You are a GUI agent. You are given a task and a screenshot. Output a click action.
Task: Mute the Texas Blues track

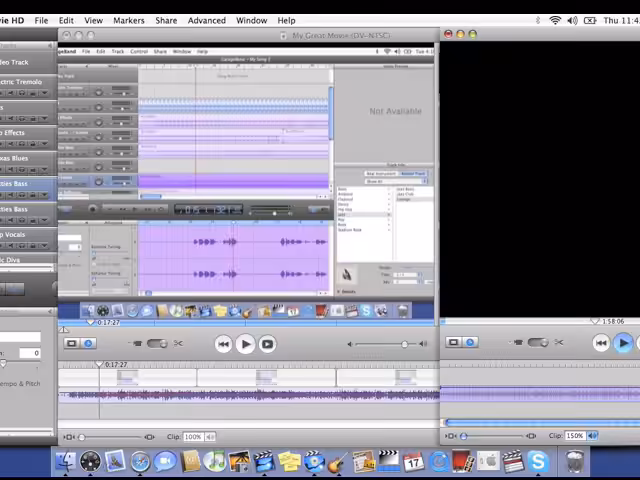(11, 170)
